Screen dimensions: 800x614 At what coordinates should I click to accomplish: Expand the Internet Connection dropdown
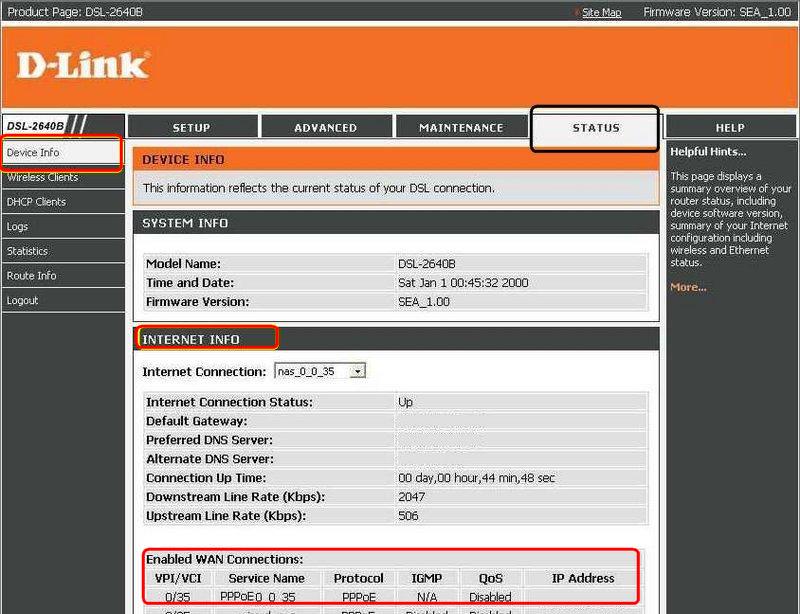pyautogui.click(x=320, y=371)
